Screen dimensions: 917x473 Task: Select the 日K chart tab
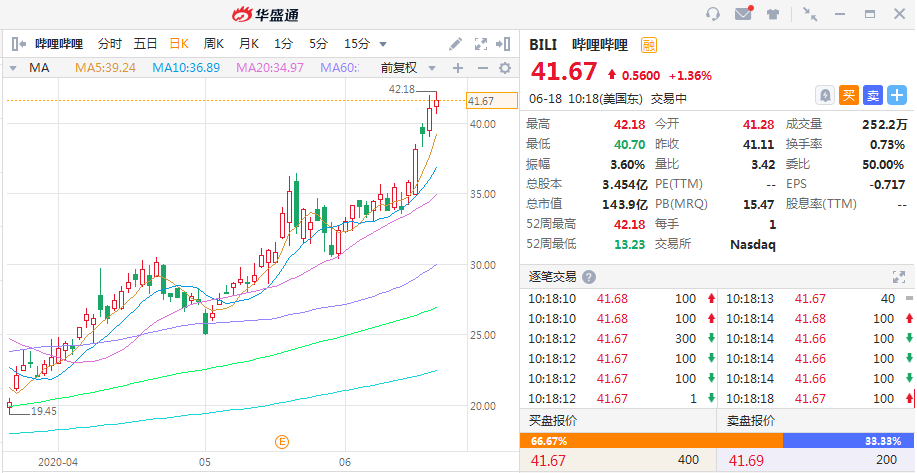pyautogui.click(x=179, y=43)
